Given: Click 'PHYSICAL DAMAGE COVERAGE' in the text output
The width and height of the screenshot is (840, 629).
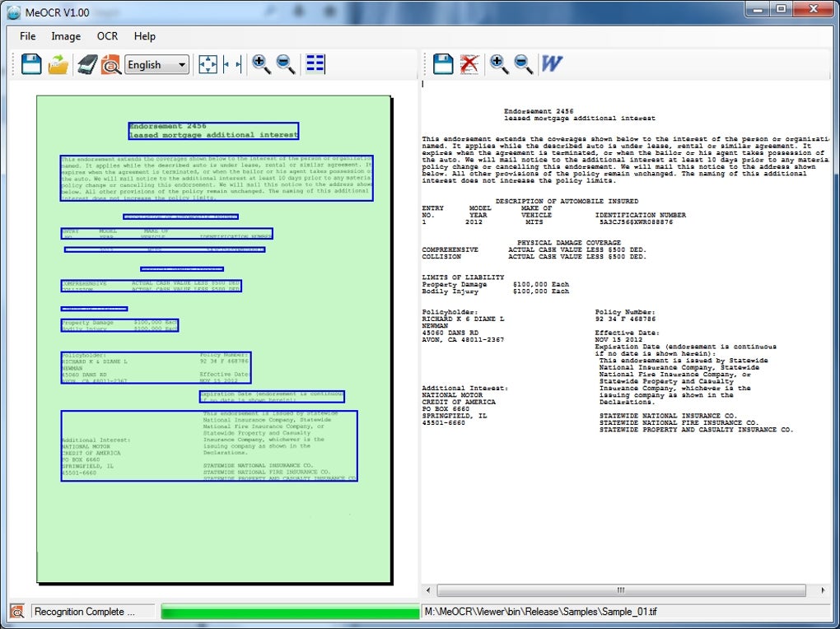Looking at the screenshot, I should (569, 243).
